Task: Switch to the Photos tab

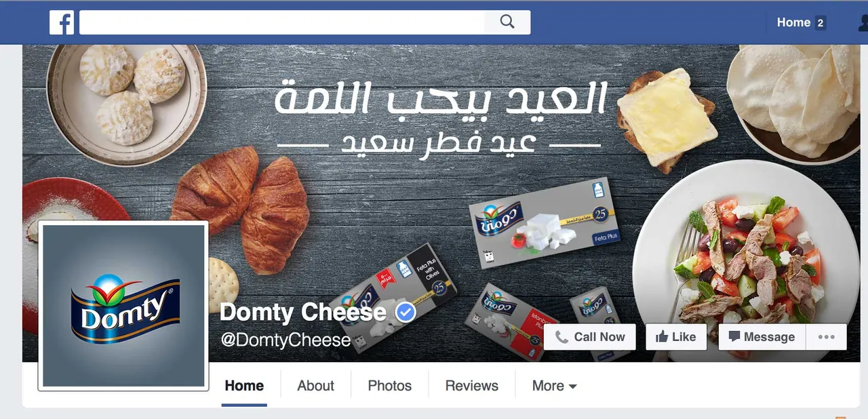Action: 390,386
